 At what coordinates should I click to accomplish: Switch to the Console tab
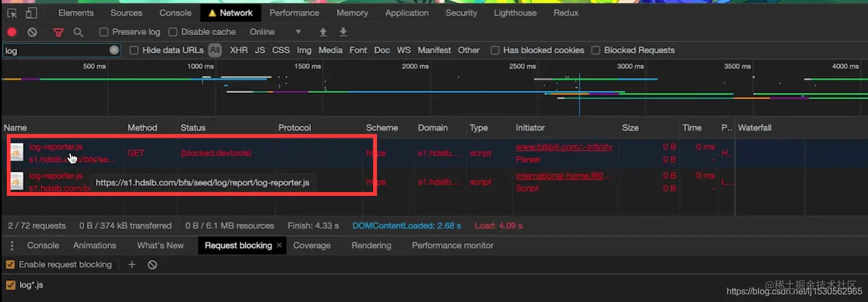click(175, 13)
